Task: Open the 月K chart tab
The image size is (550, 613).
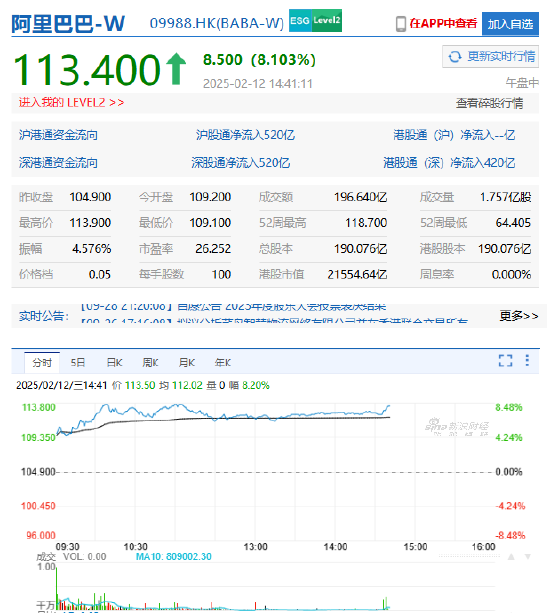Action: pyautogui.click(x=186, y=363)
